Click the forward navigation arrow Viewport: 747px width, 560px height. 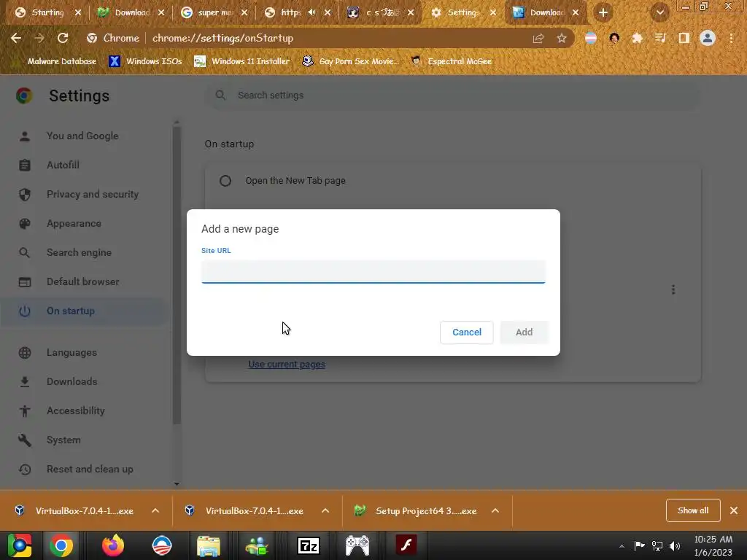pos(39,38)
